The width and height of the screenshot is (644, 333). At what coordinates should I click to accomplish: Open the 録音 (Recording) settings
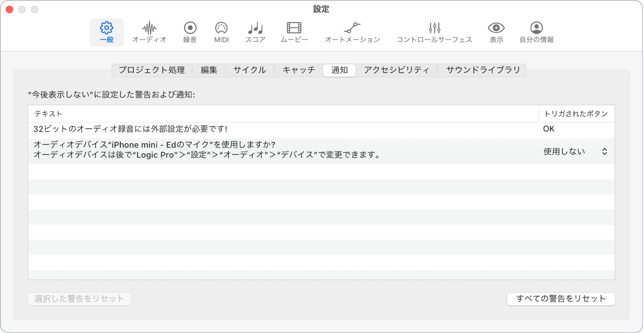(x=190, y=32)
